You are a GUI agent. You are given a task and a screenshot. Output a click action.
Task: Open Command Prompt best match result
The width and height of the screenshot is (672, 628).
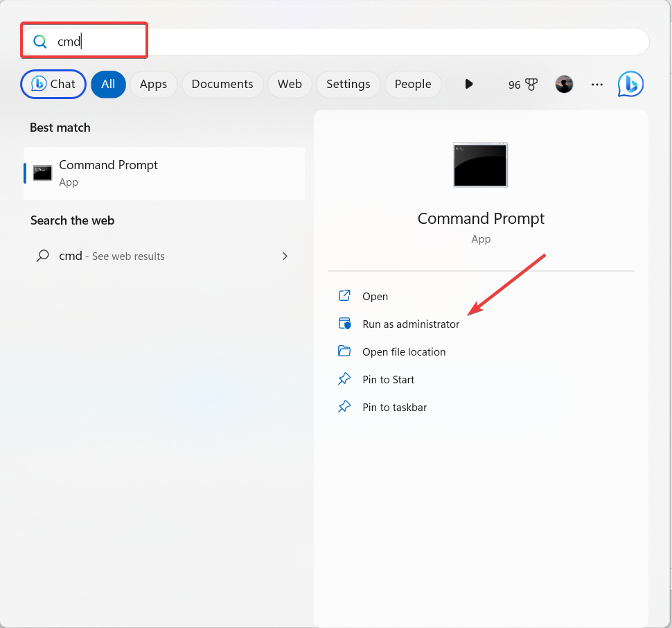164,173
